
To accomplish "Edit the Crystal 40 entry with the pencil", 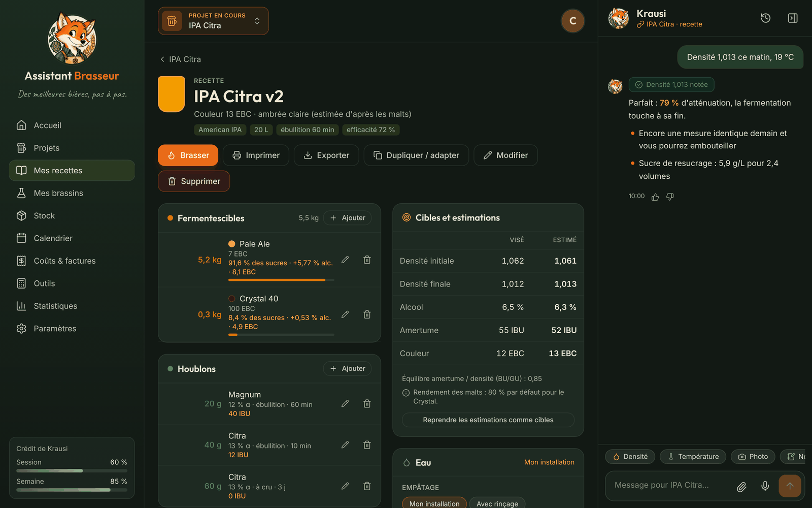I will (345, 314).
